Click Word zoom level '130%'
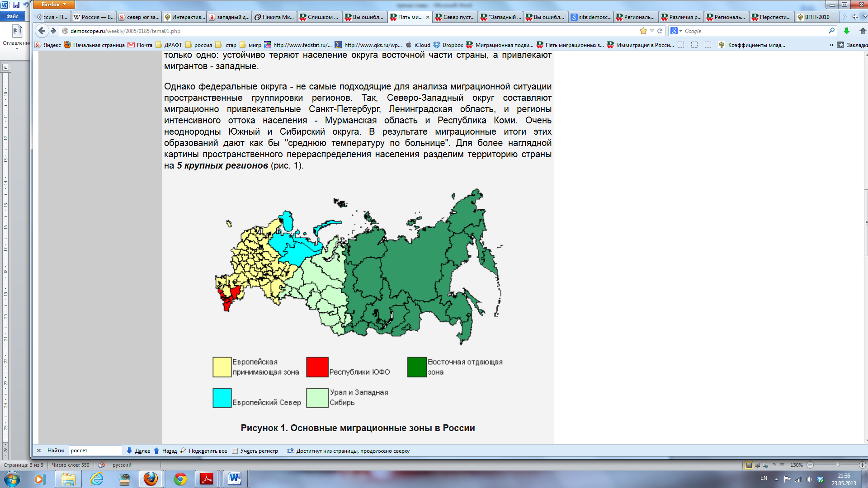Image resolution: width=868 pixels, height=488 pixels. pyautogui.click(x=797, y=465)
